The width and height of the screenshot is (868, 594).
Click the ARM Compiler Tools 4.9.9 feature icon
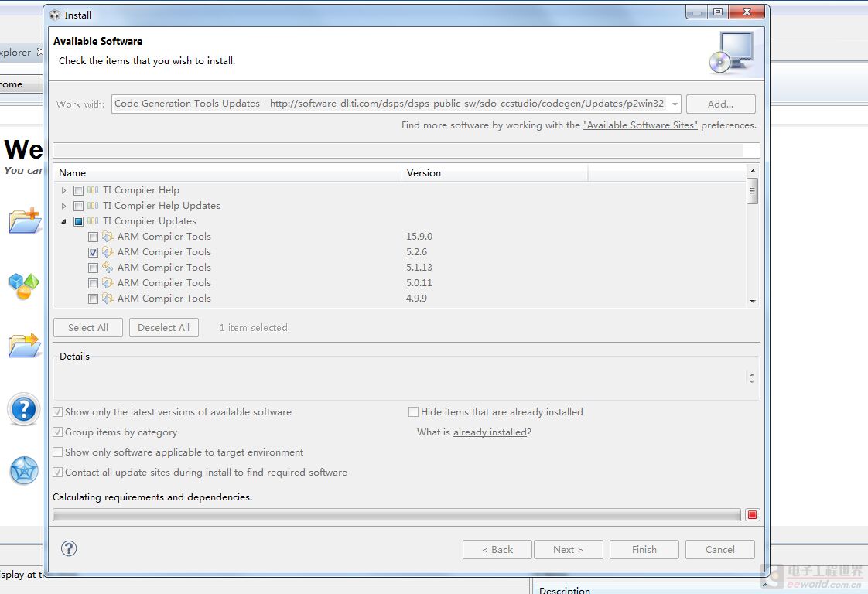(108, 299)
